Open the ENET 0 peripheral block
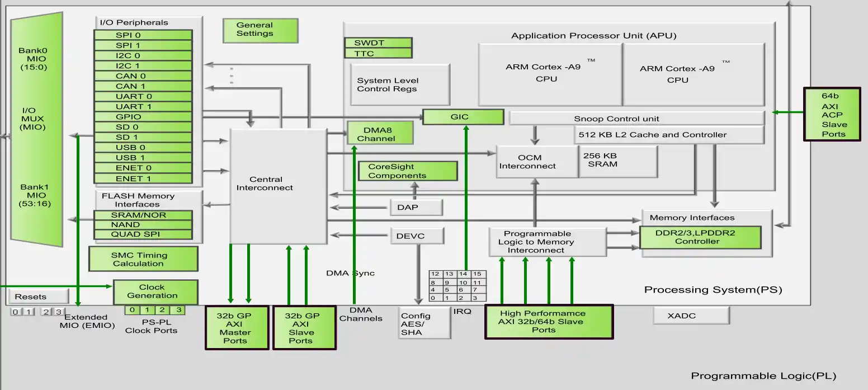Image resolution: width=868 pixels, height=390 pixels. 143,167
